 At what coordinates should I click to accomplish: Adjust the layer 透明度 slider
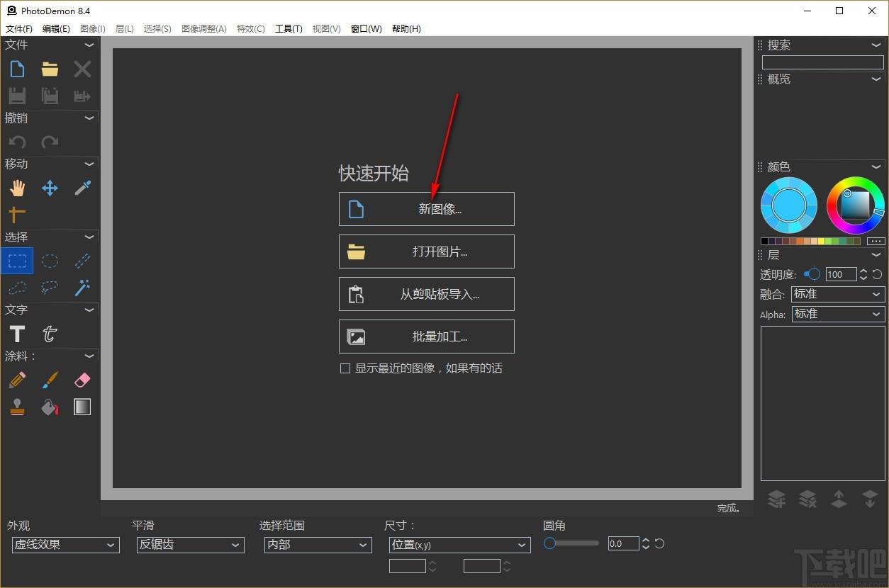coord(812,274)
